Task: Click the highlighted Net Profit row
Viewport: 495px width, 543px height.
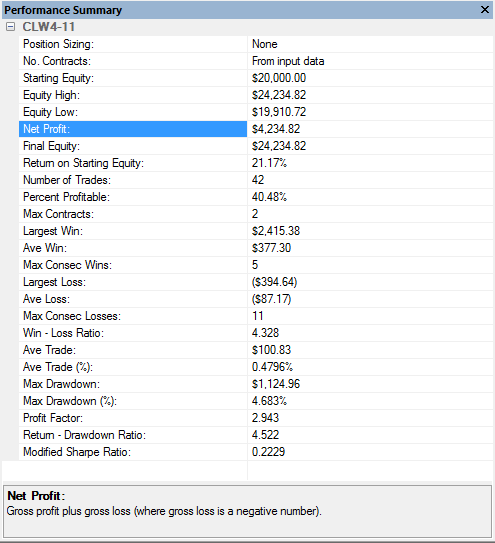Action: click(x=256, y=129)
